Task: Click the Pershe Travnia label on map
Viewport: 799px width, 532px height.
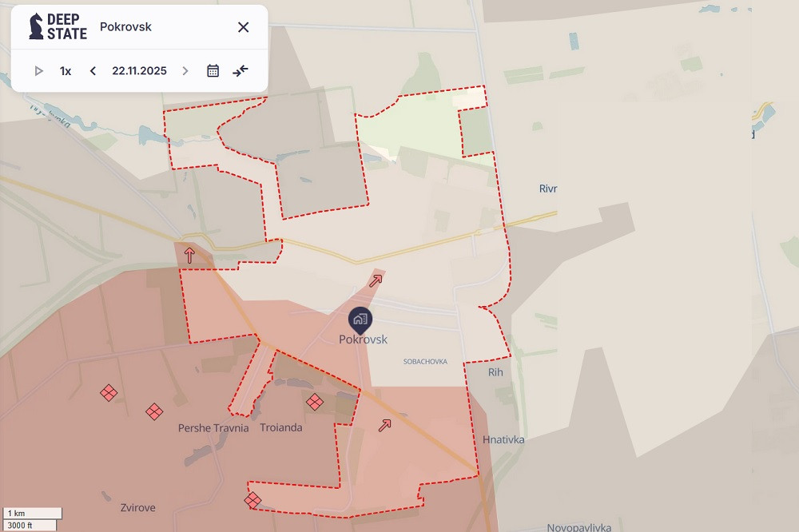Action: 213,428
